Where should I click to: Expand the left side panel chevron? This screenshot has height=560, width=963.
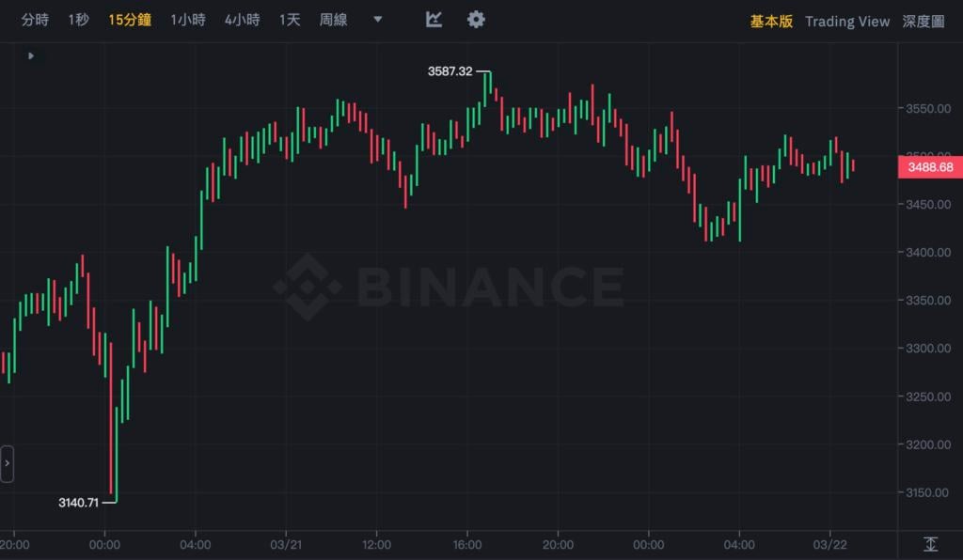pos(7,463)
